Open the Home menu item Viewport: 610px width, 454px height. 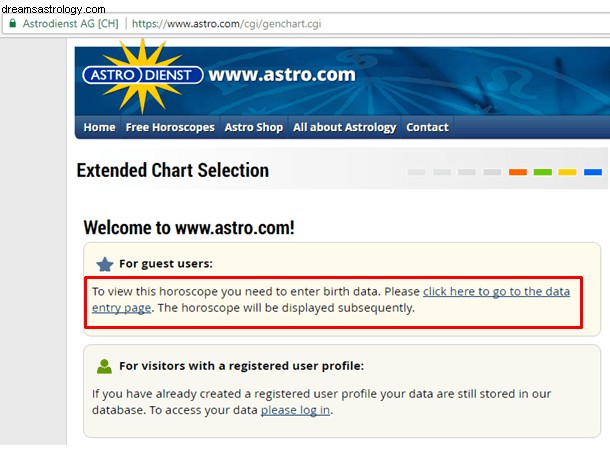99,127
